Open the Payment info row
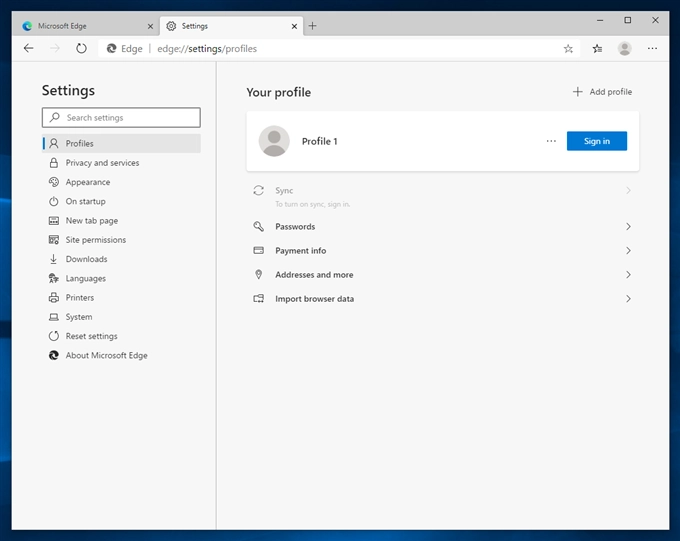 click(x=442, y=251)
